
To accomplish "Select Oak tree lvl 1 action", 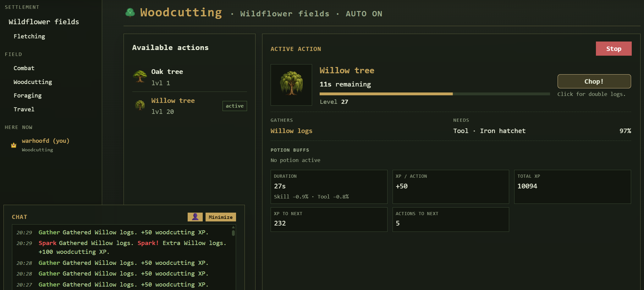I will click(x=190, y=77).
